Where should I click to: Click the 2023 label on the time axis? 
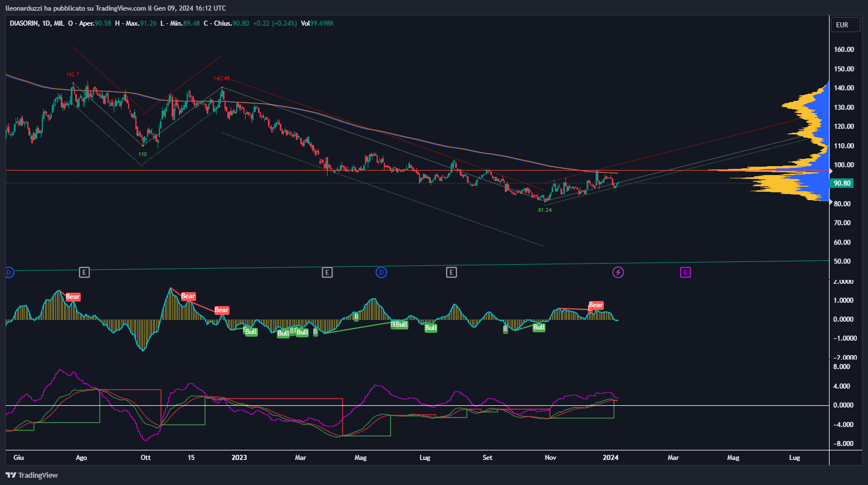pyautogui.click(x=239, y=458)
